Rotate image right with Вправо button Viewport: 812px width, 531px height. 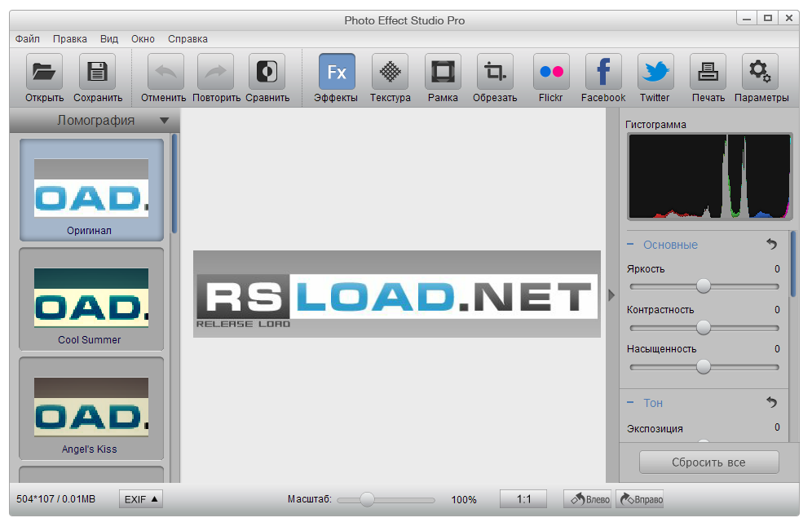coord(640,499)
